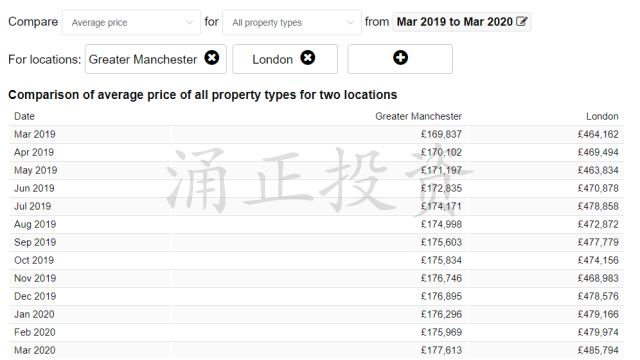Click the £470,878 London value

tap(598, 188)
